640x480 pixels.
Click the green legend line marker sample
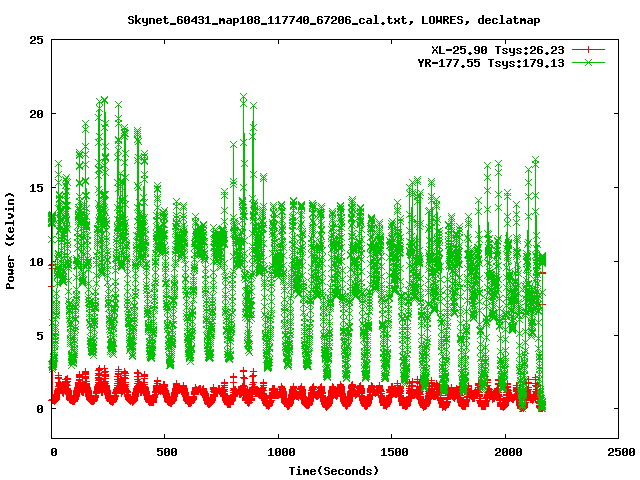click(x=588, y=62)
